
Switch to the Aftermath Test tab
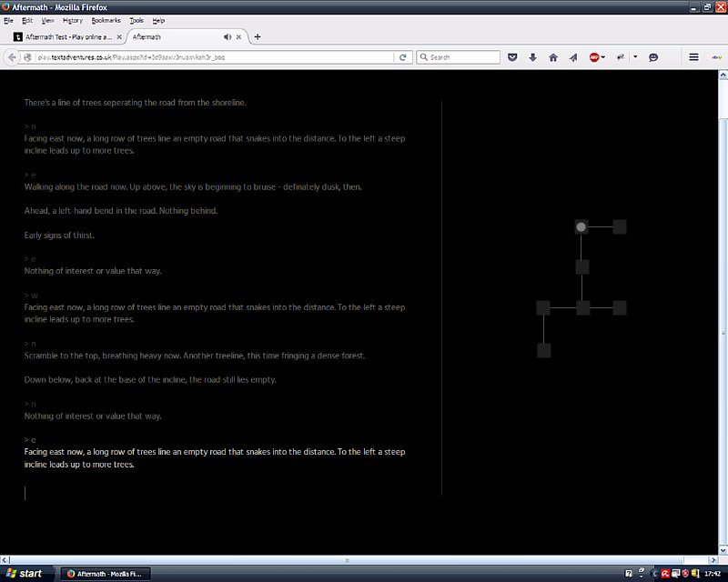coord(64,37)
